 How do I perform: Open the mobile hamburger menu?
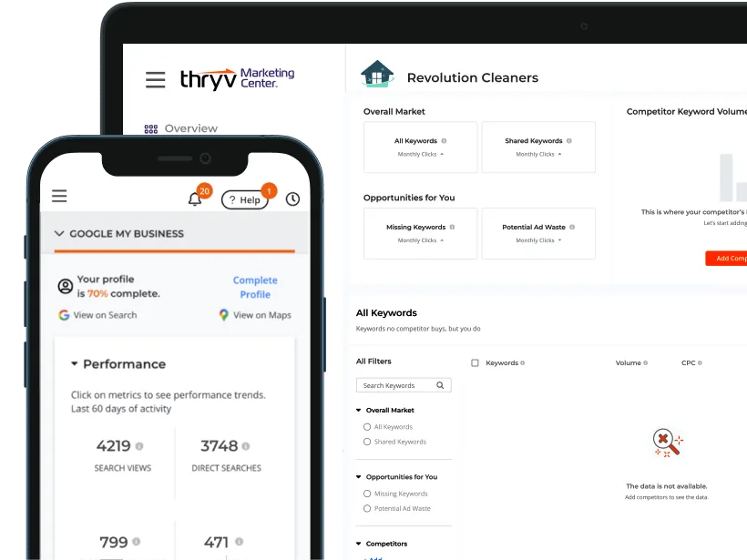coord(58,195)
